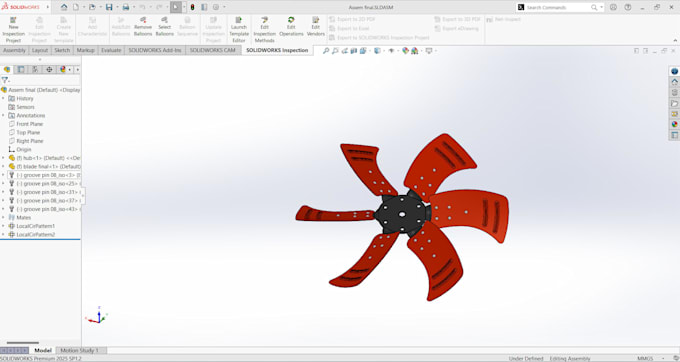
Task: Open Edit Operations
Action: [x=291, y=26]
